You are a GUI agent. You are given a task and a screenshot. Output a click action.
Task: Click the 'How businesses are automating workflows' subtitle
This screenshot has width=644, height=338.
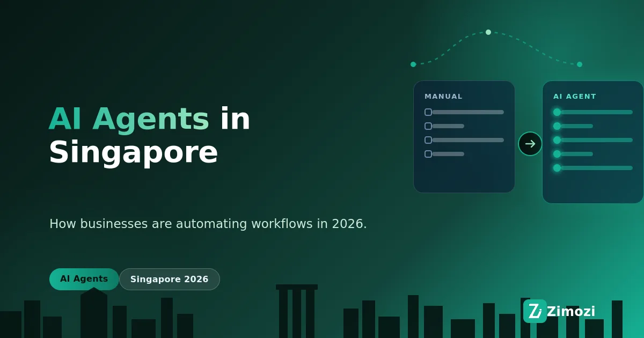(208, 224)
